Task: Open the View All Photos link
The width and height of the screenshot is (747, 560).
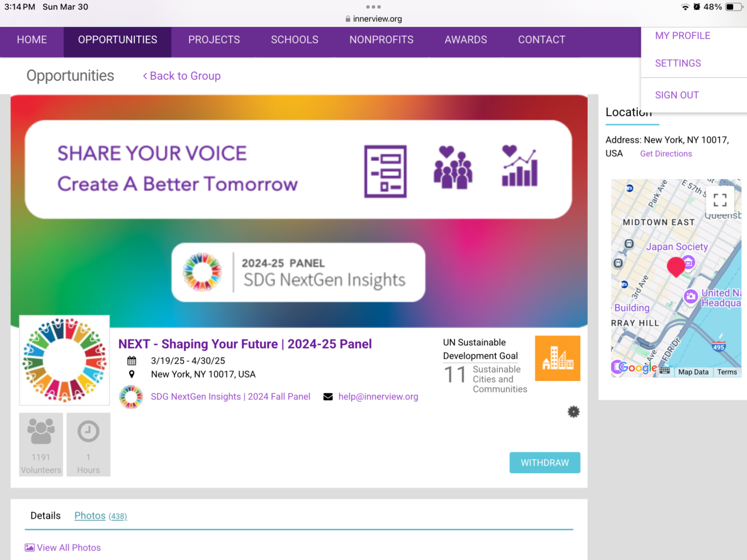Action: 69,548
